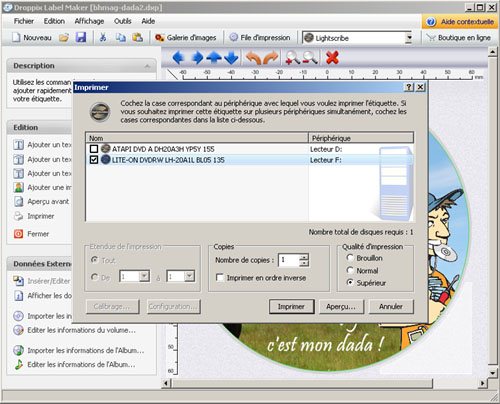Close the Imprimer dialog
Viewport: 500px width, 404px height.
(x=420, y=87)
